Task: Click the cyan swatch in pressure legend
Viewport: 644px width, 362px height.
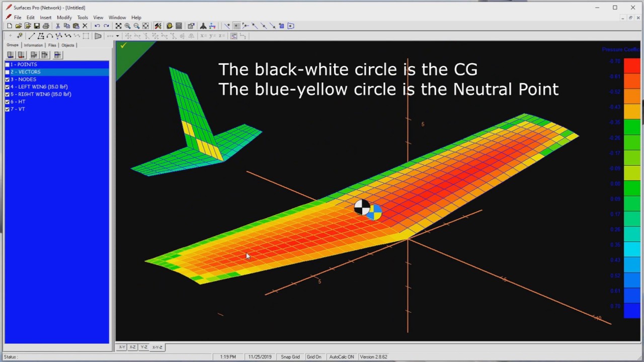Action: point(632,249)
